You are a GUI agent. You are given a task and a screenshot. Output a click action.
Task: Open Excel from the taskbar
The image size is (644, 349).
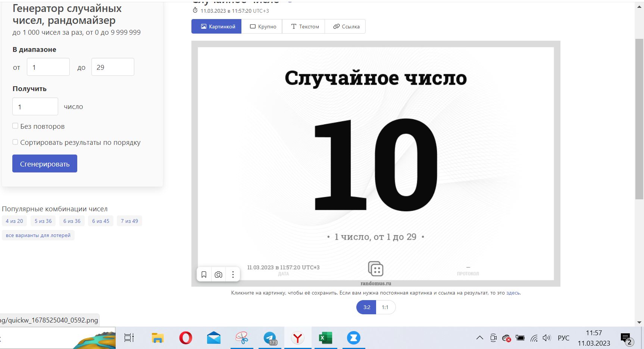(326, 338)
